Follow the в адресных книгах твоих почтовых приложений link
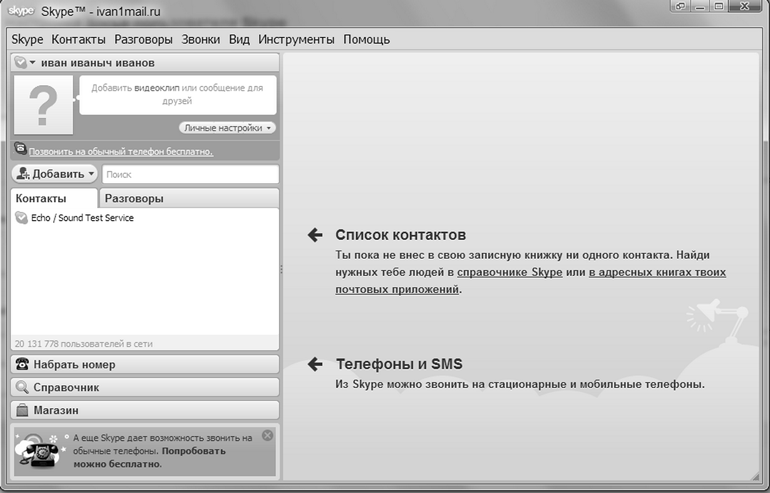The image size is (770, 493). [658, 272]
